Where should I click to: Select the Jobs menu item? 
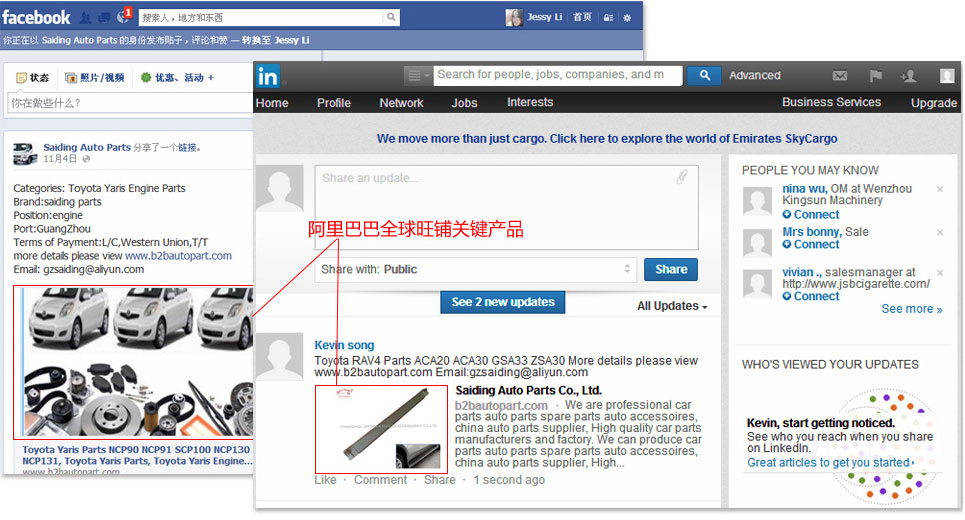464,103
